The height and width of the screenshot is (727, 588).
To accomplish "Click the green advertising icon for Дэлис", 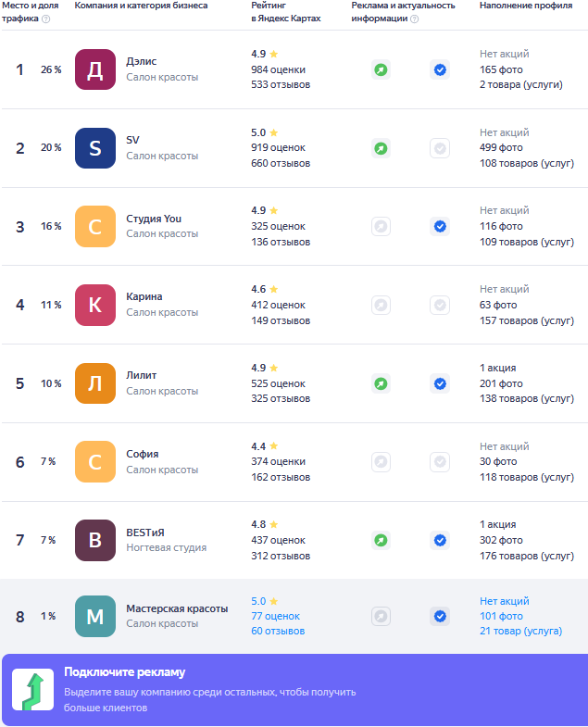I will [x=381, y=69].
